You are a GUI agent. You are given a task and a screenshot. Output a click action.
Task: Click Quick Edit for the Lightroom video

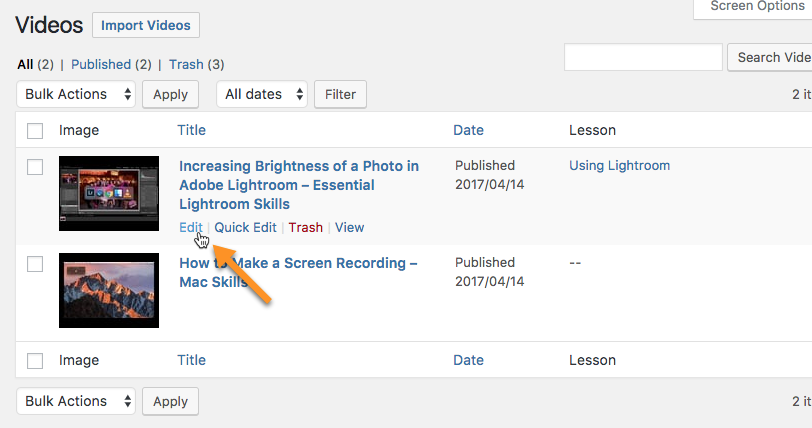click(x=245, y=227)
